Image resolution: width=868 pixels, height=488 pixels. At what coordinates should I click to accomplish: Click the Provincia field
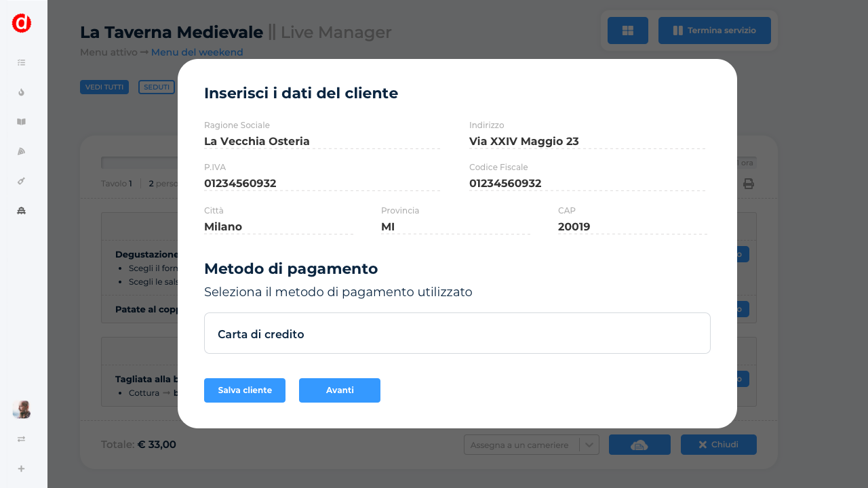pos(456,227)
